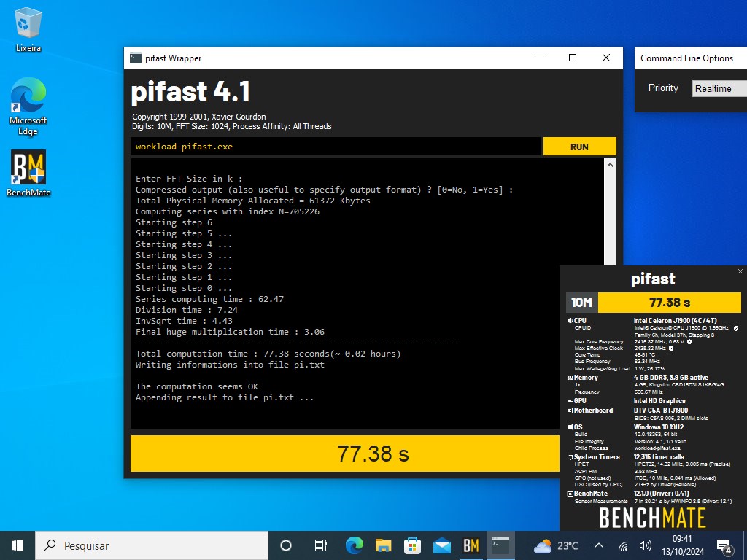The image size is (747, 560).
Task: Maximize the pifast Wrapper window
Action: [573, 58]
